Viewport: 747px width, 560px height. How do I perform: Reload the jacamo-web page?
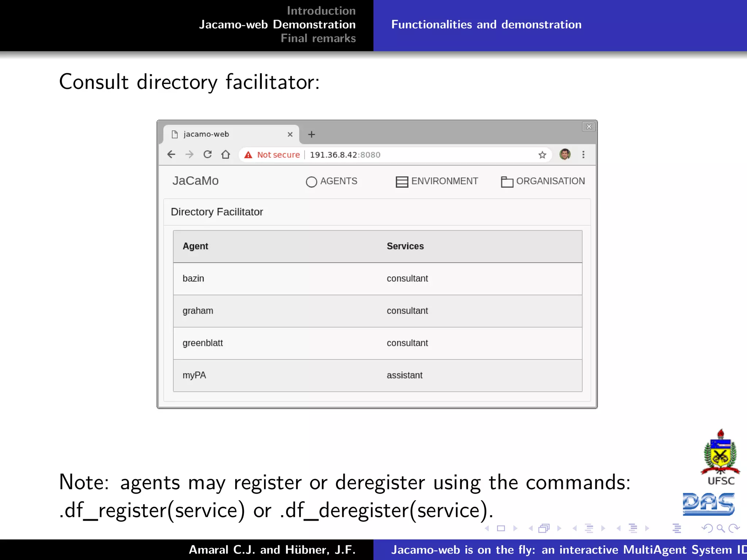coord(208,154)
